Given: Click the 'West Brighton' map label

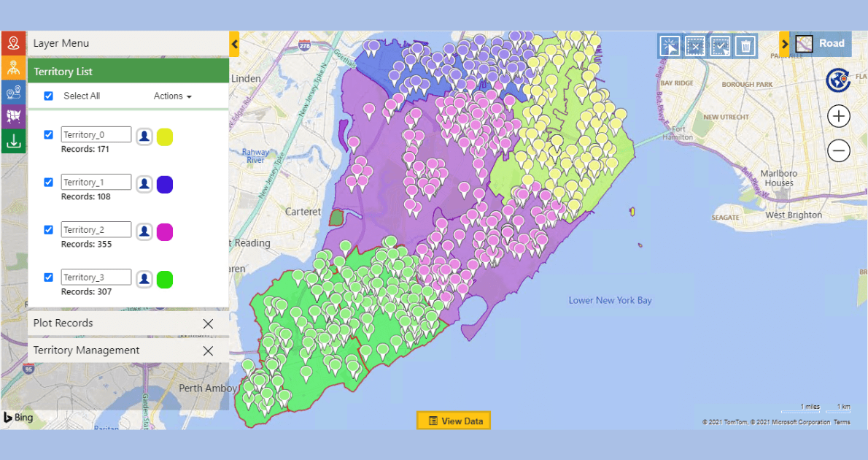Looking at the screenshot, I should point(794,215).
